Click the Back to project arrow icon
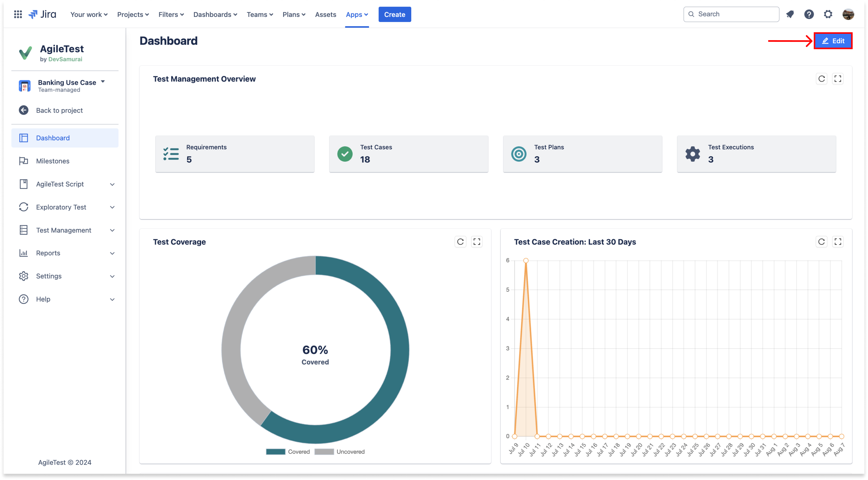This screenshot has width=868, height=480. (x=24, y=110)
